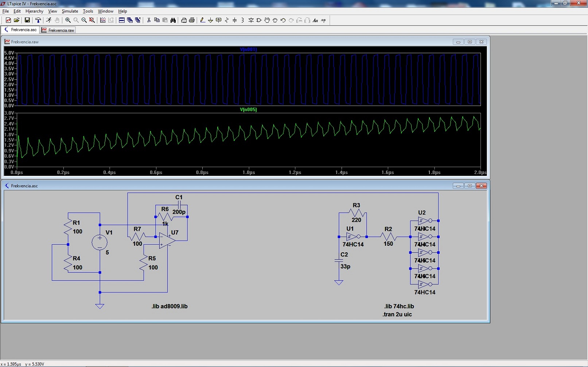Click the V(n001) trace label

248,50
